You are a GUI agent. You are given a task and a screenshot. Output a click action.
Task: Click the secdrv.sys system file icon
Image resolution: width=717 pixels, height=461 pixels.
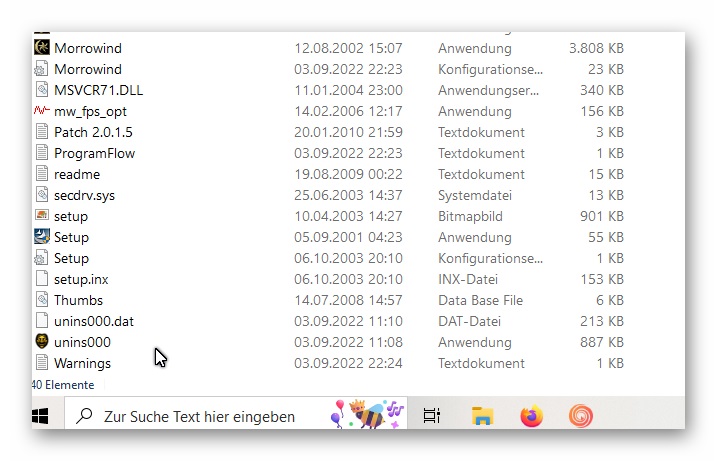click(x=42, y=195)
